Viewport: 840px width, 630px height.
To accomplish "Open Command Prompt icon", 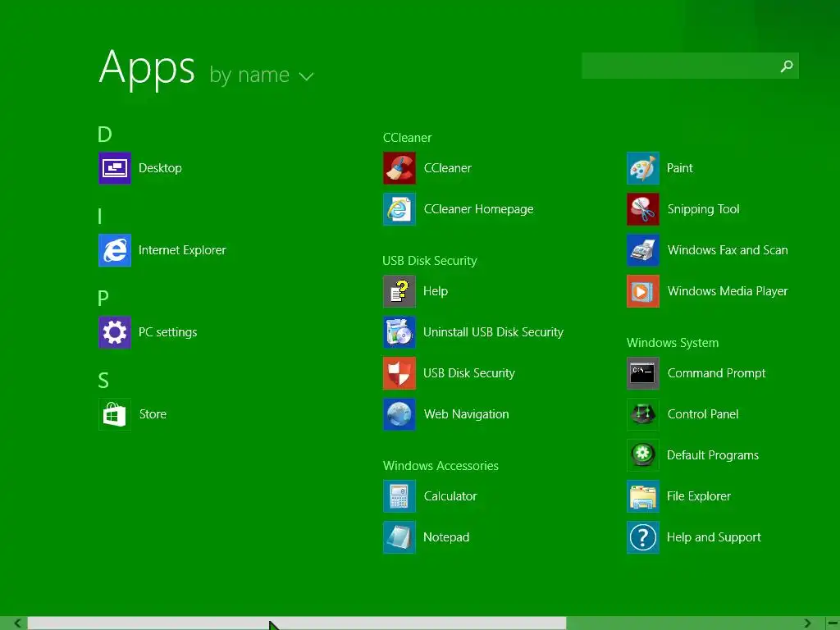I will (643, 373).
